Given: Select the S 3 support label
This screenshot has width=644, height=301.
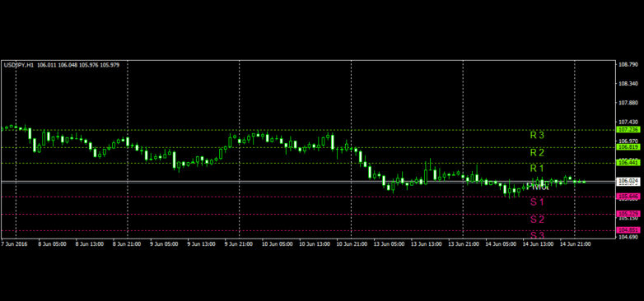Looking at the screenshot, I should (537, 235).
